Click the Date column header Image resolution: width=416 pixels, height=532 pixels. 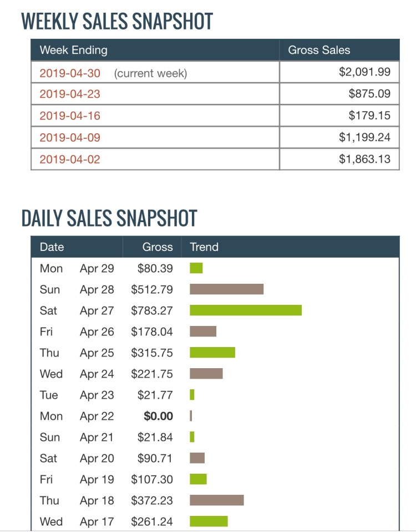click(52, 247)
